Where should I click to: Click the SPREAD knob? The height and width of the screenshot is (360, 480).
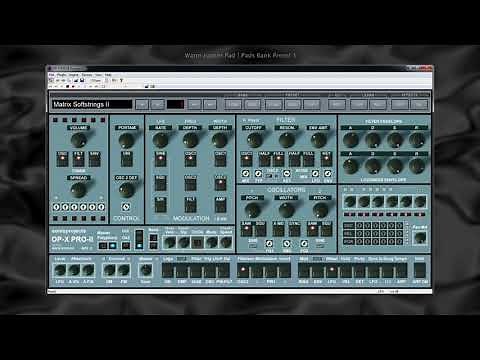click(x=79, y=190)
